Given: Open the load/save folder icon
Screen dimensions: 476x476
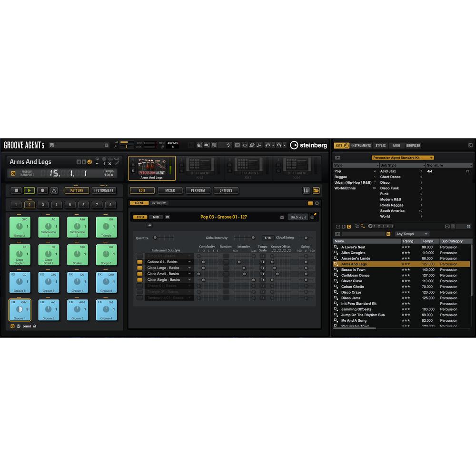Looking at the screenshot, I should (316, 190).
